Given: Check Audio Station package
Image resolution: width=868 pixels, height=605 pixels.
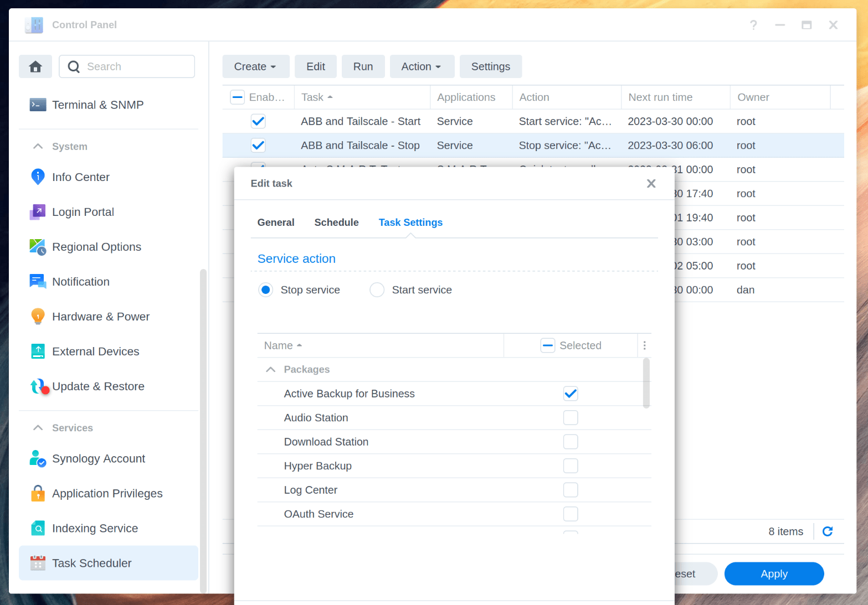Looking at the screenshot, I should 571,418.
